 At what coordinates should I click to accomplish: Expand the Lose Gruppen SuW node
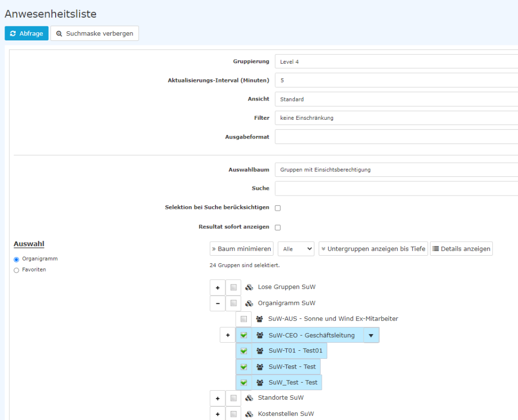coord(218,288)
